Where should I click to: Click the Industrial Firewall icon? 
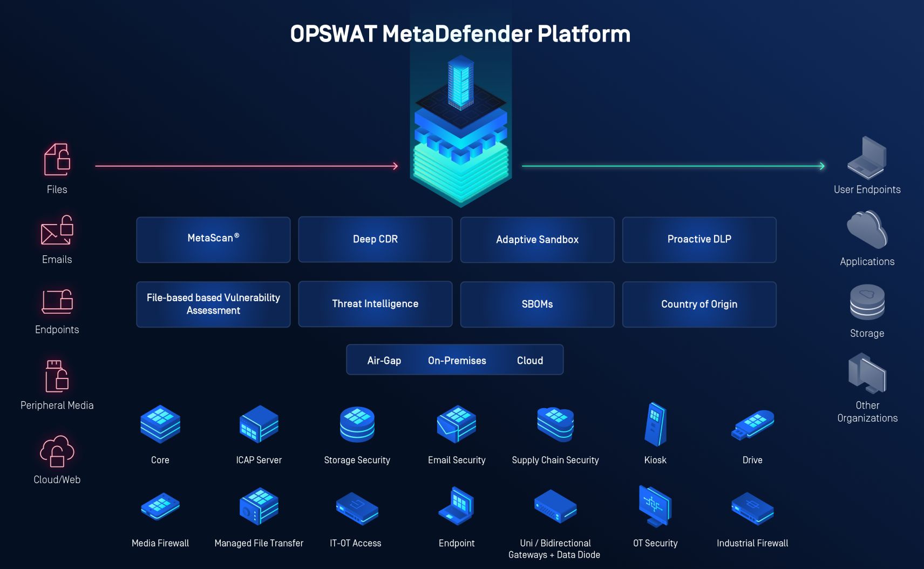pos(752,509)
